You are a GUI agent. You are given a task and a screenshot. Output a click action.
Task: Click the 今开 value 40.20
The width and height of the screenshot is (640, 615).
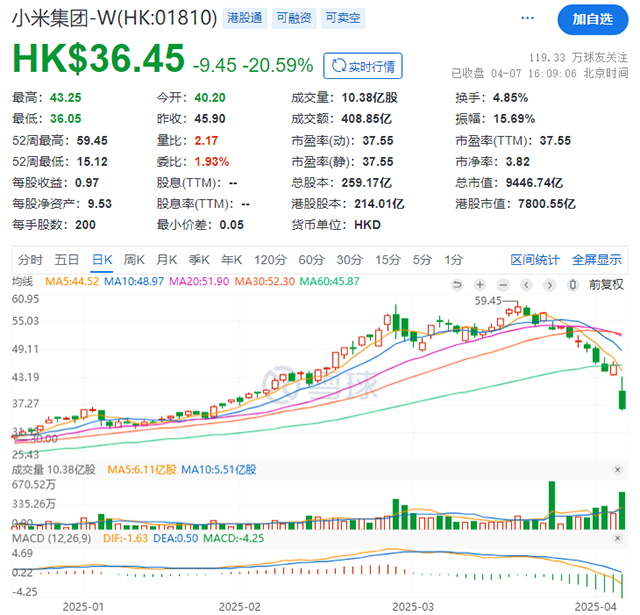pos(210,98)
